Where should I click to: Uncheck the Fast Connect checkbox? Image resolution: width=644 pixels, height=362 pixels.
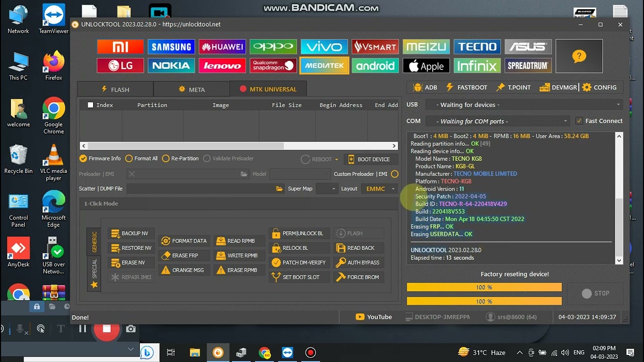click(579, 121)
